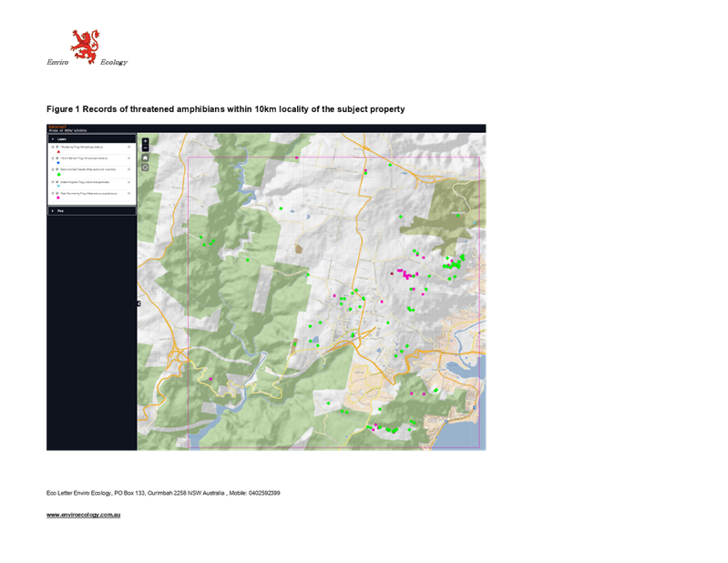The image size is (728, 563).
Task: Click the Green-thighed Frog layer name
Action: click(87, 181)
